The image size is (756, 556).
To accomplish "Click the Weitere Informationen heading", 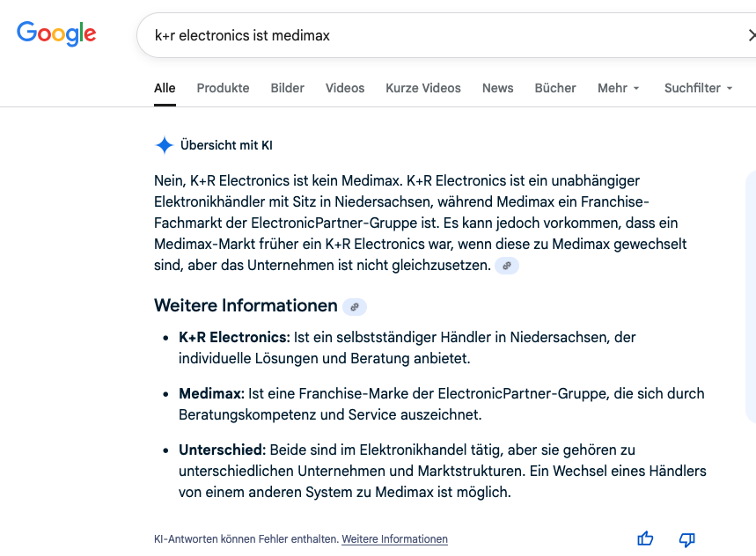I will (246, 306).
